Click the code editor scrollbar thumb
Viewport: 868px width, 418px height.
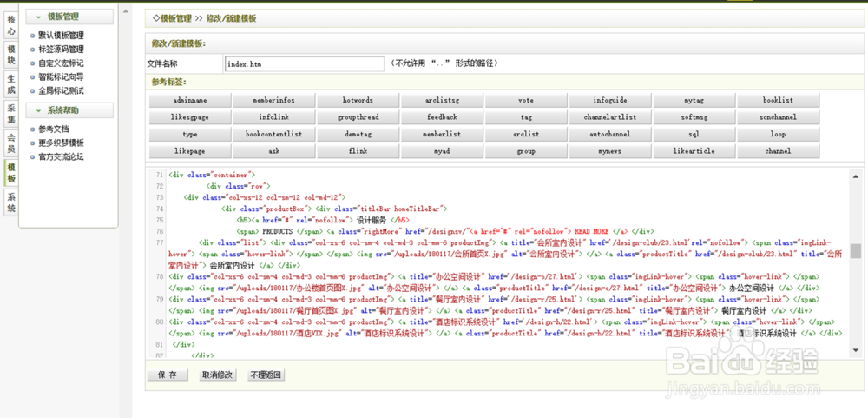pos(856,251)
